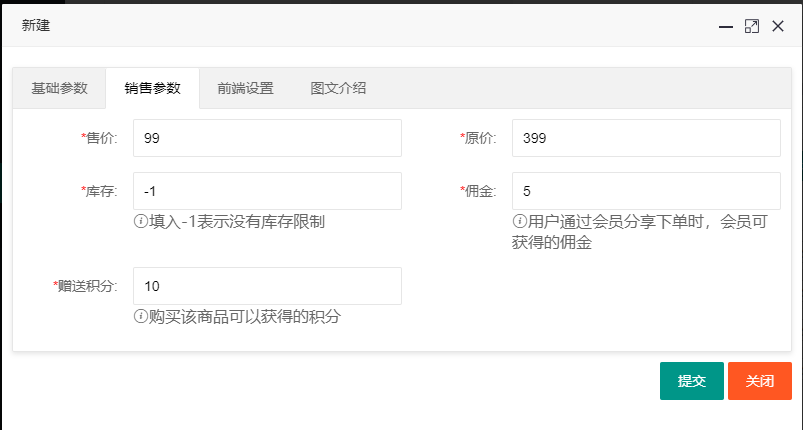Switch to the 基础参数 tab

[59, 88]
